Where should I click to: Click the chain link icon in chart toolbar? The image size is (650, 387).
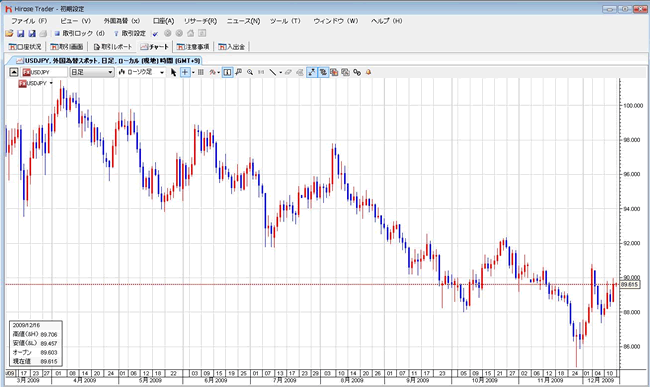click(357, 72)
